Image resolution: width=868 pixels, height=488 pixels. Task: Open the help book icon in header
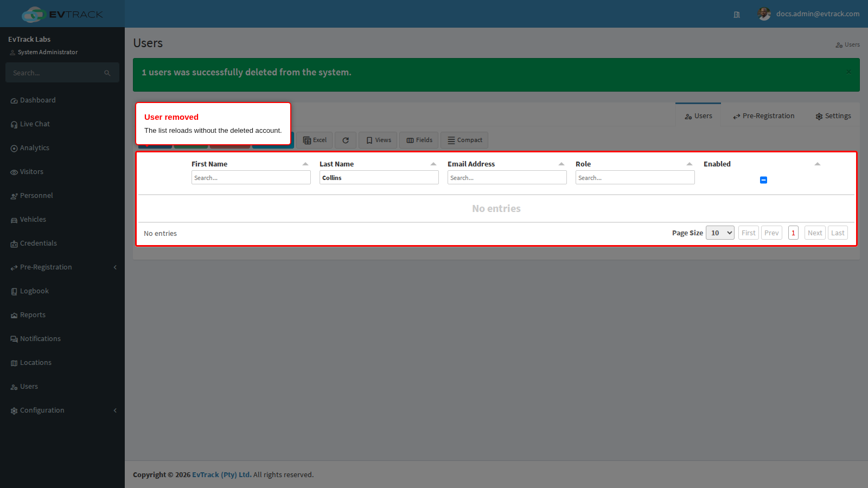[x=737, y=15]
